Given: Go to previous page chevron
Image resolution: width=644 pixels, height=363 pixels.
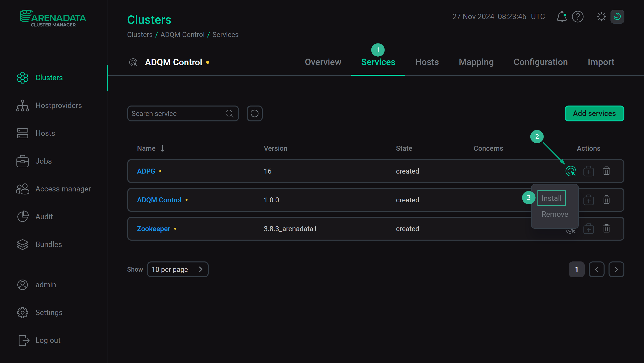Looking at the screenshot, I should 597,269.
